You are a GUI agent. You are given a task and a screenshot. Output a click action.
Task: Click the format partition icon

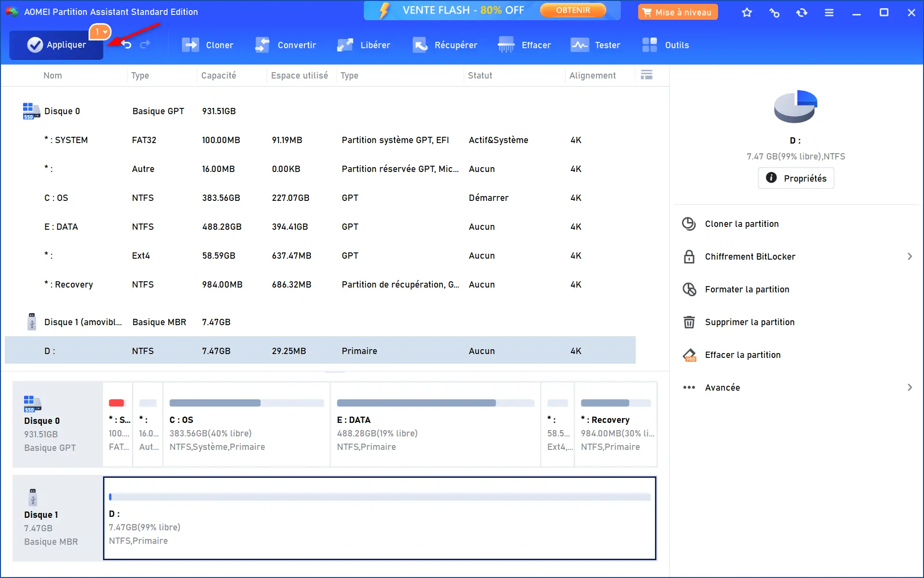(x=689, y=289)
